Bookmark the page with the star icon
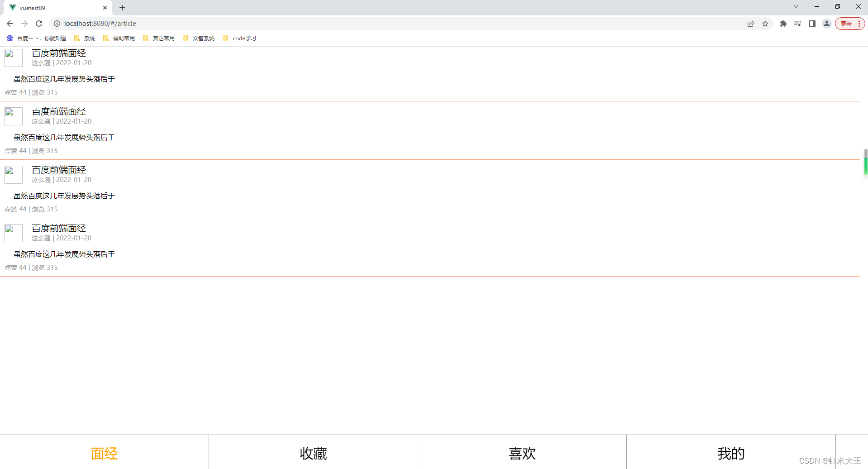This screenshot has width=868, height=469. pos(765,24)
